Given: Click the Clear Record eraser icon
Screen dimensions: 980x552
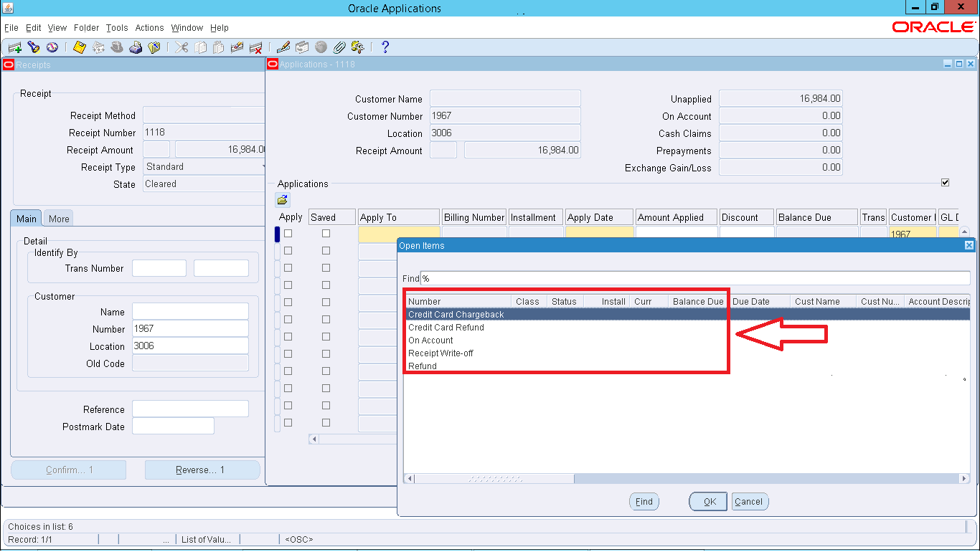Looking at the screenshot, I should (x=237, y=47).
